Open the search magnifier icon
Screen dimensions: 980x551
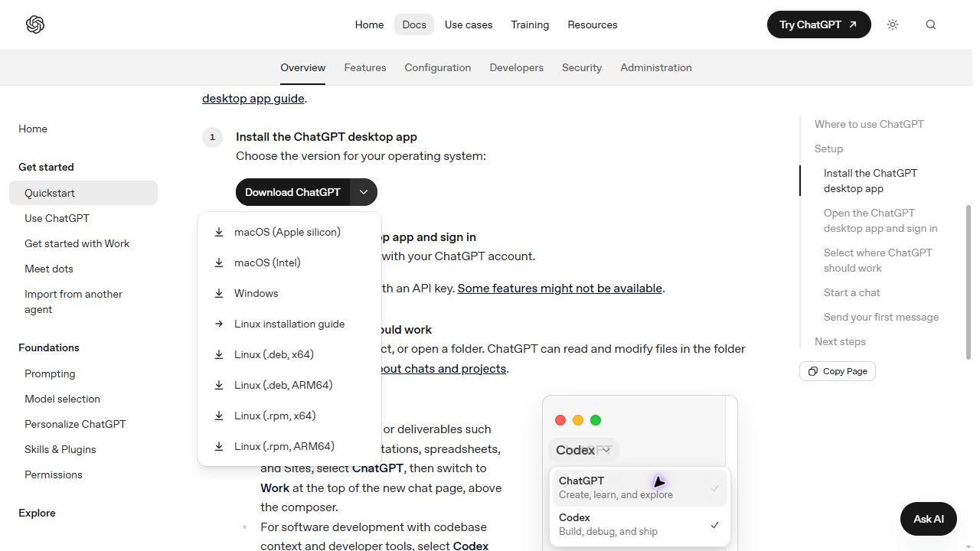click(x=931, y=24)
